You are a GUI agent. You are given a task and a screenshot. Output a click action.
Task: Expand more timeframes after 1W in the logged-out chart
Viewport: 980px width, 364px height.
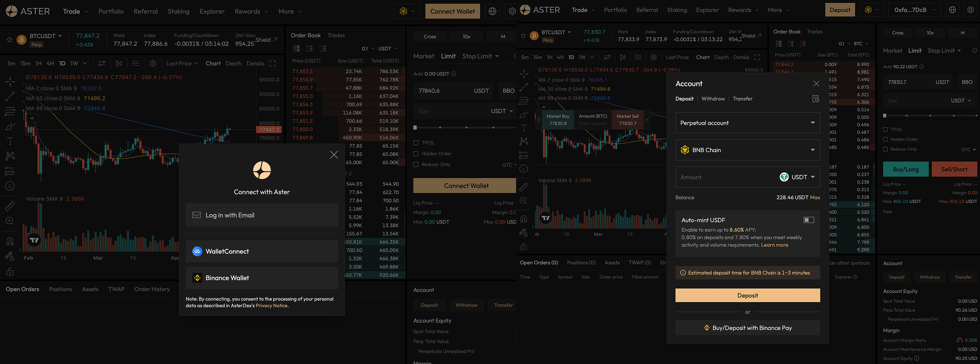click(85, 63)
